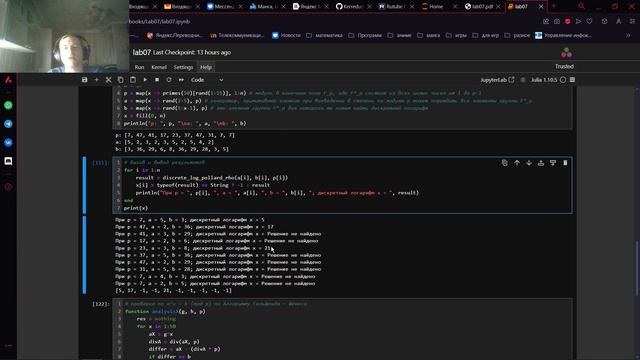640x360 pixels.
Task: Open the Яндекс.Переводчик bookmark
Action: [x=174, y=36]
